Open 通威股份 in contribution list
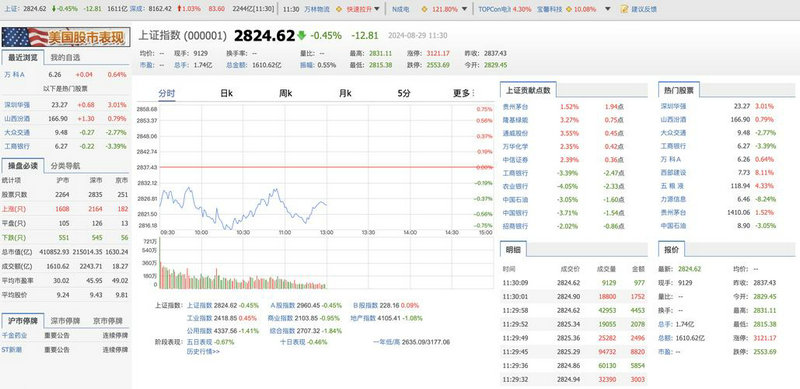The image size is (800, 389). click(515, 133)
